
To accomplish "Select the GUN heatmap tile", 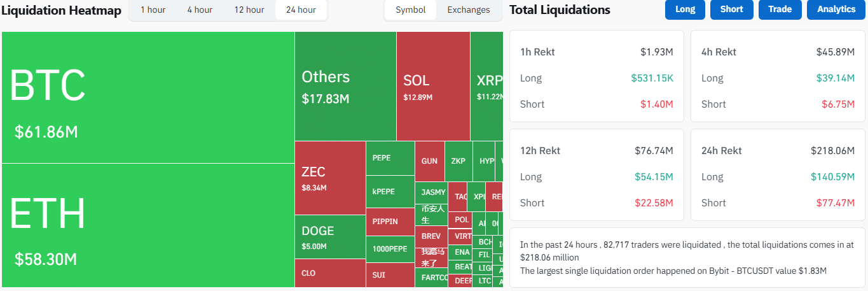I will pos(429,161).
